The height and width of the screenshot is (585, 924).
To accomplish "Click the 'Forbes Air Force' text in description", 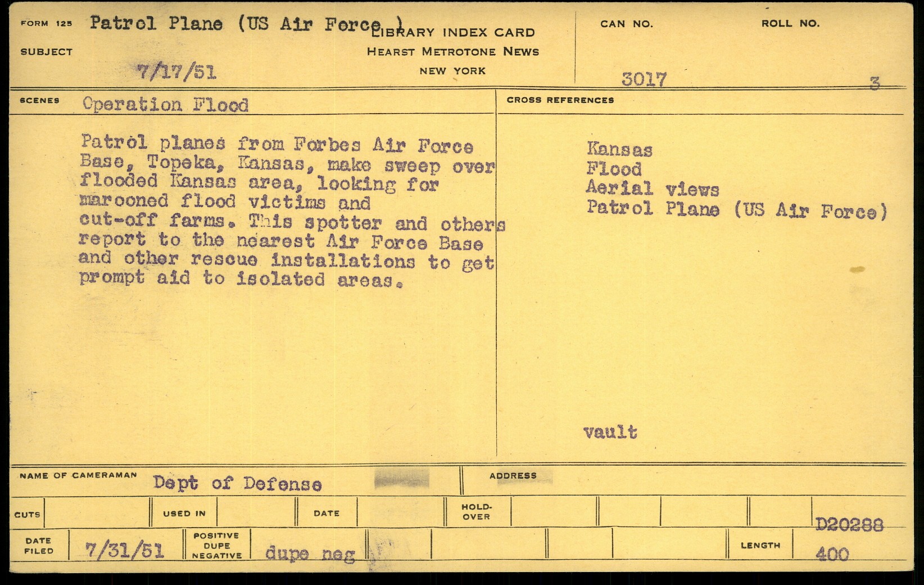I will point(384,146).
